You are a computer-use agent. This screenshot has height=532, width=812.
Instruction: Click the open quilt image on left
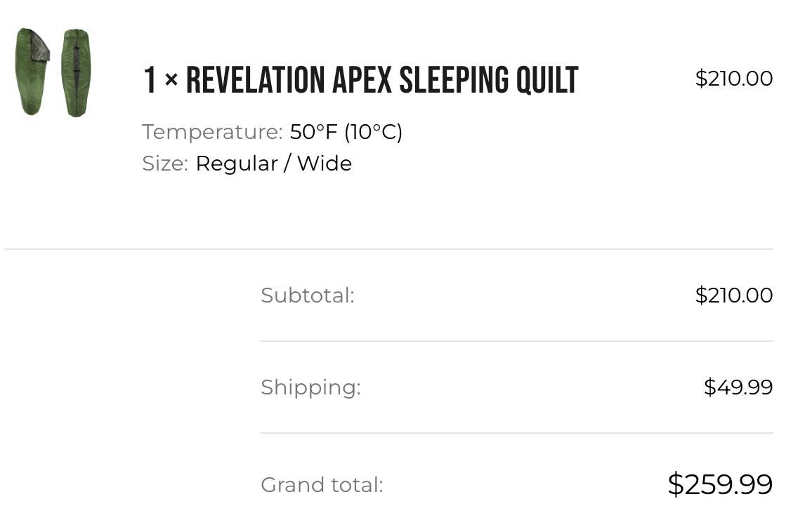point(32,72)
